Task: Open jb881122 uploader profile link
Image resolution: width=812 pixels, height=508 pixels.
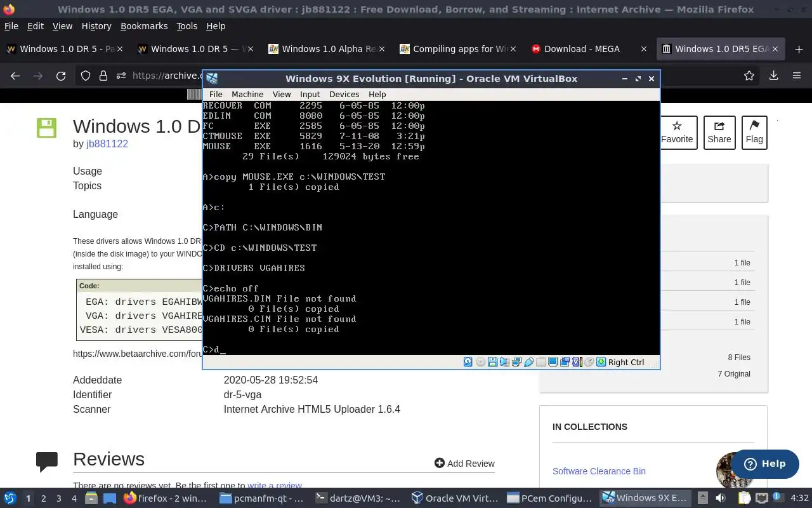Action: (107, 144)
